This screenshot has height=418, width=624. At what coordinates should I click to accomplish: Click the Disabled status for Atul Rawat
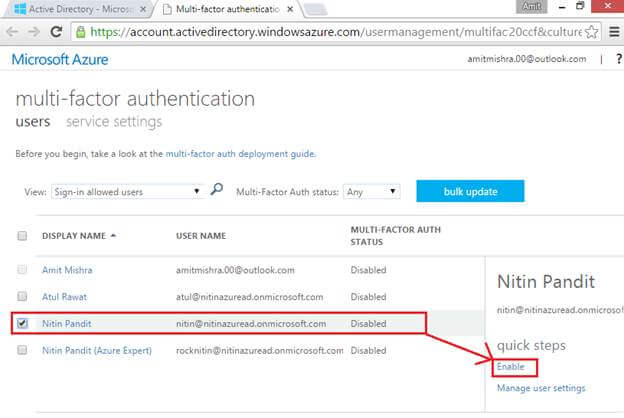pos(368,297)
